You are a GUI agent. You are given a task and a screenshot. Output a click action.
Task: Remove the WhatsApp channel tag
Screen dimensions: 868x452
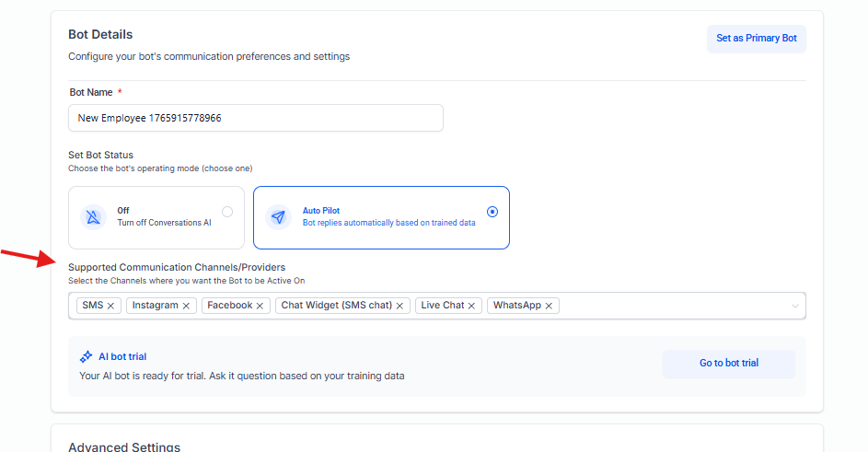pos(550,306)
